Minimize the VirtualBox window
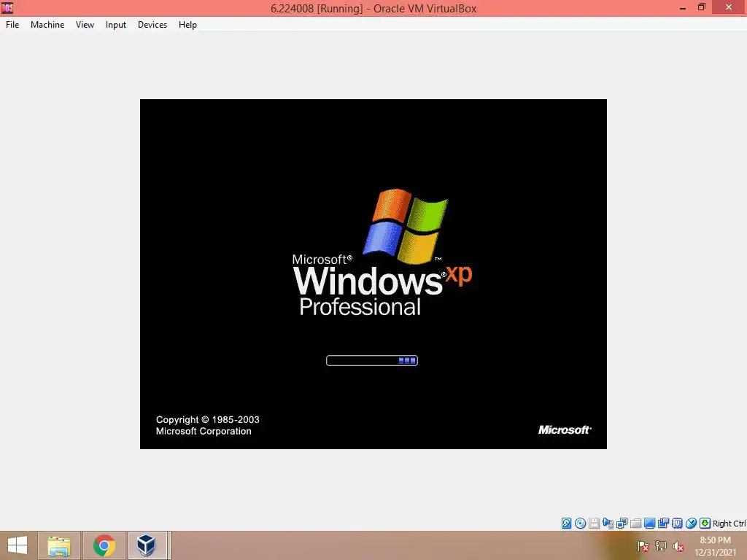This screenshot has height=560, width=747. pos(683,8)
